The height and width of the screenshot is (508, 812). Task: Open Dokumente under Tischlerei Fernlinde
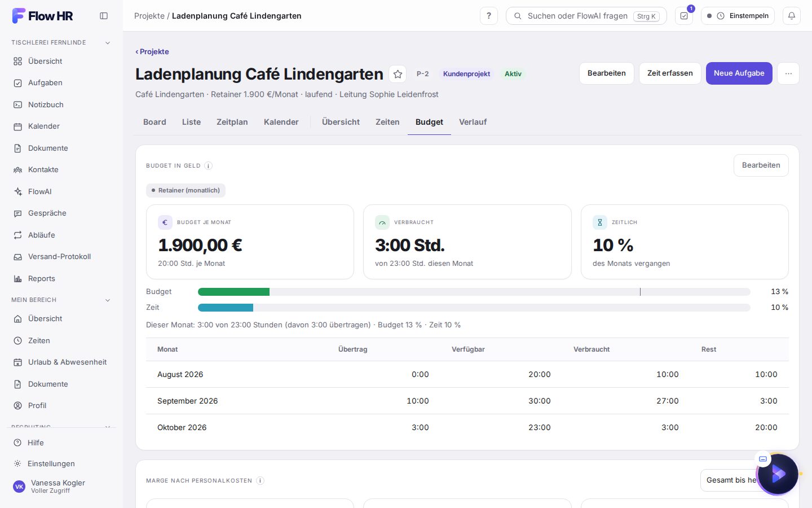pos(61,148)
